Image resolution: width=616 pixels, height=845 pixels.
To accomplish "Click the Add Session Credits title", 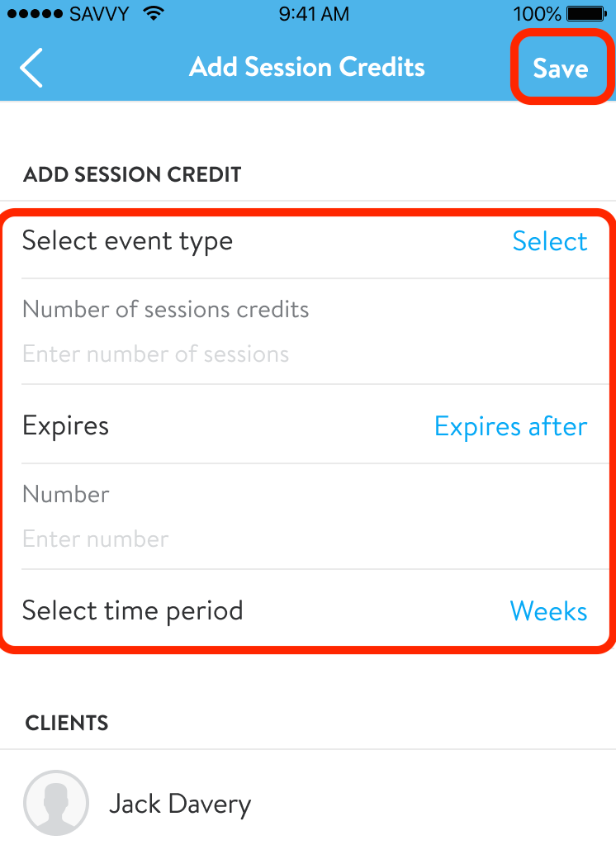I will pos(307,67).
